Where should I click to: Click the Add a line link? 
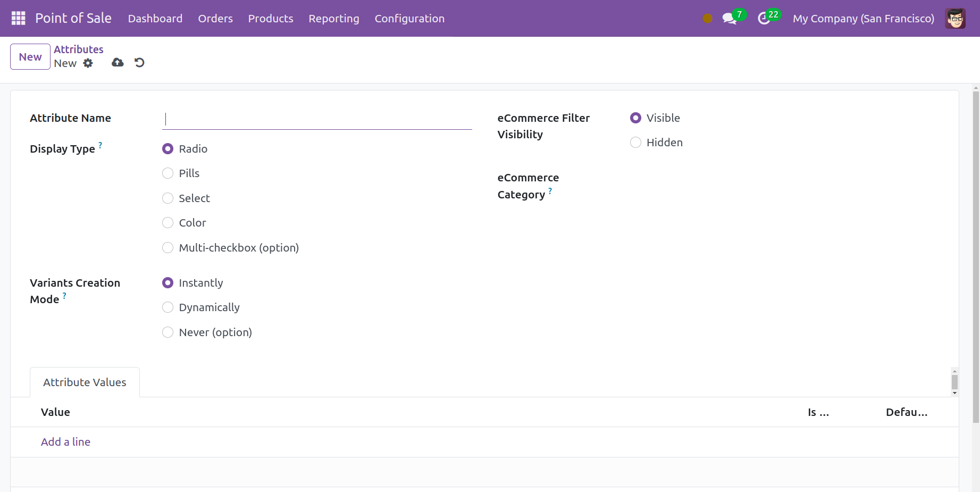pyautogui.click(x=65, y=442)
